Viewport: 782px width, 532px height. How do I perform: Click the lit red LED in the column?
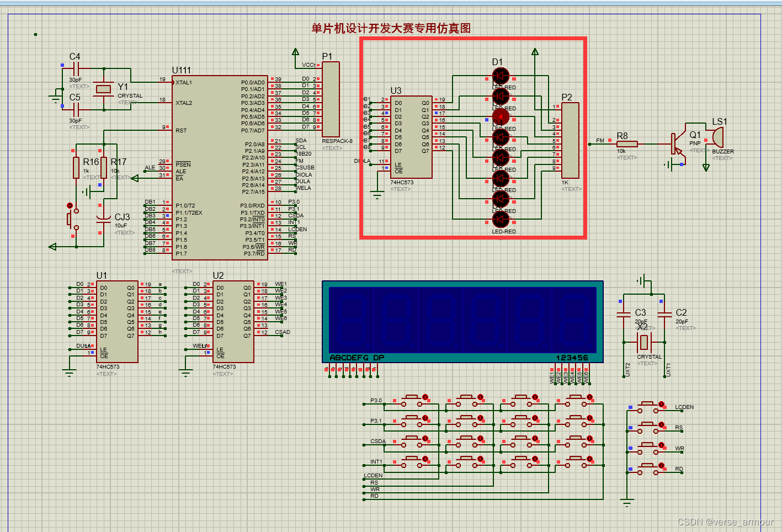pyautogui.click(x=501, y=116)
